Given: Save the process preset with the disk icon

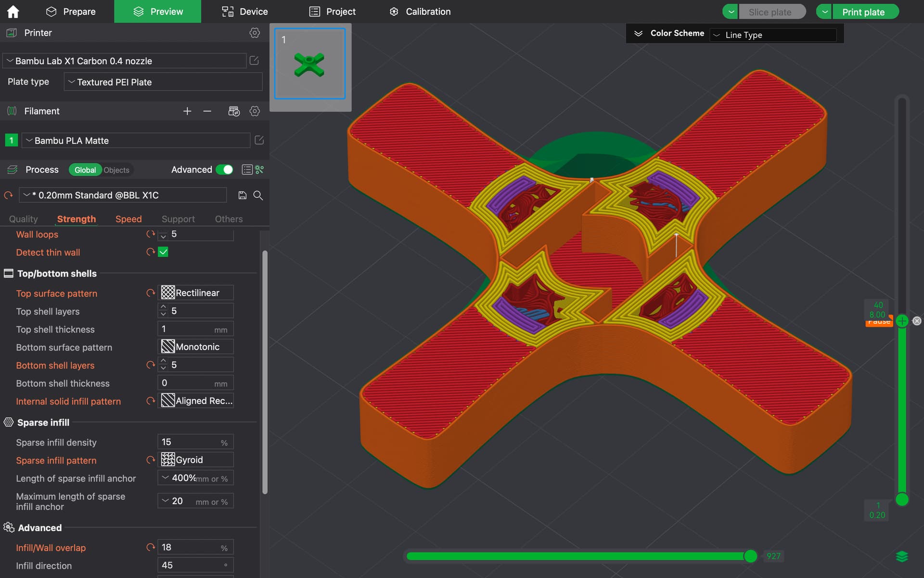Looking at the screenshot, I should (243, 195).
